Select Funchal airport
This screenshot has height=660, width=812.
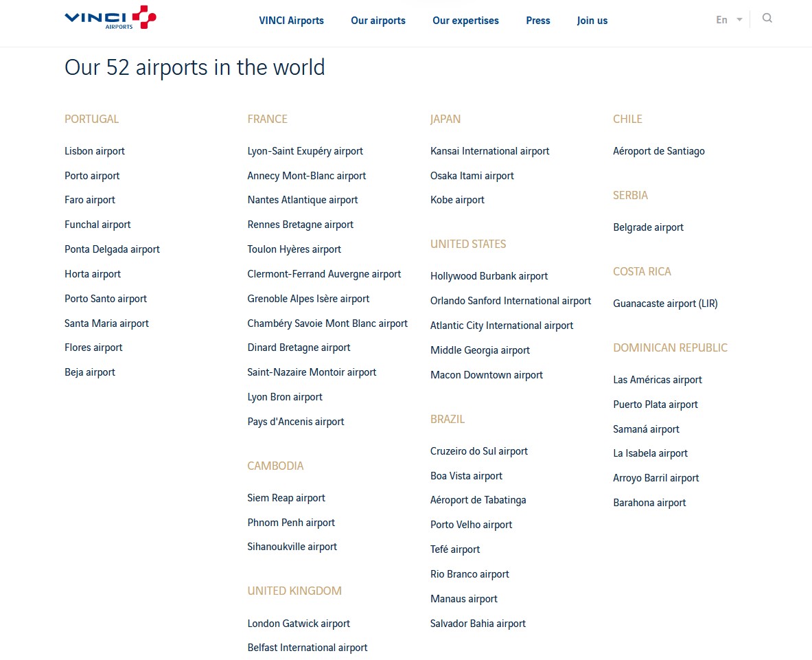click(98, 225)
